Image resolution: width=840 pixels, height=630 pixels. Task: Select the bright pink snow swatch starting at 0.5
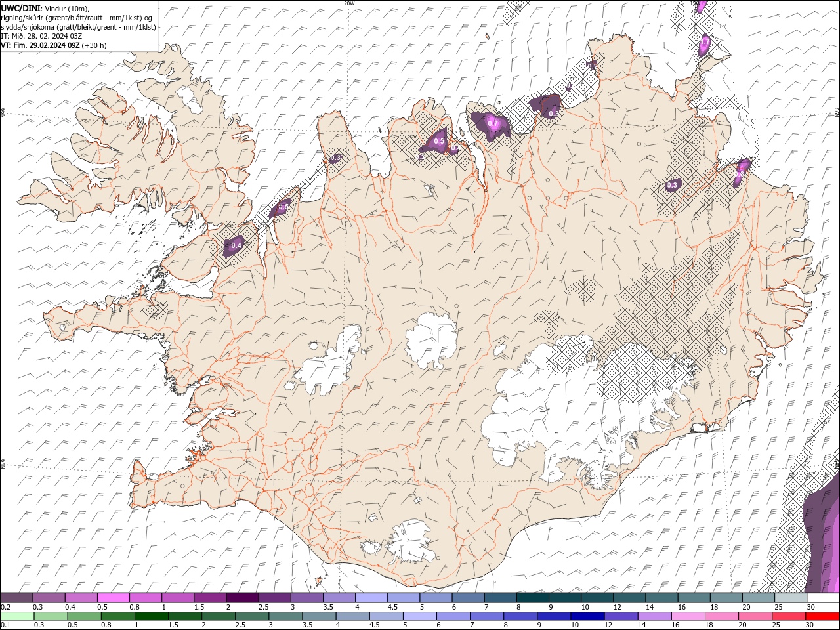coord(114,598)
